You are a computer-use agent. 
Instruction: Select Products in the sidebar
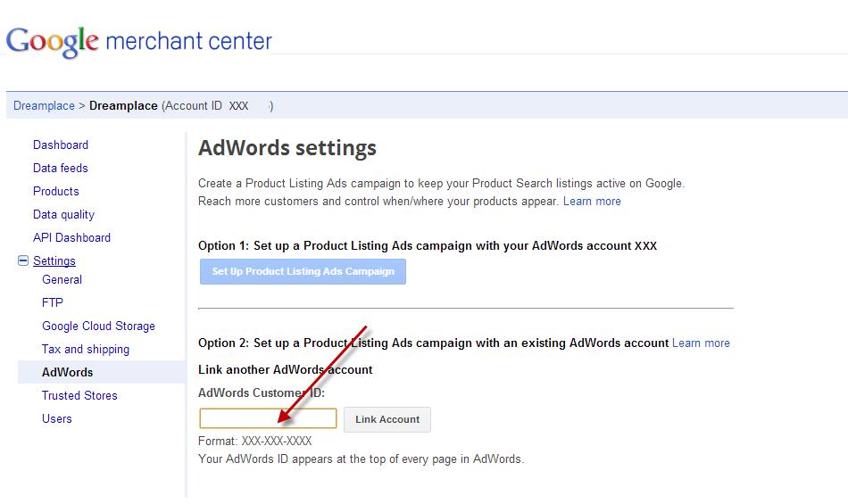point(55,191)
